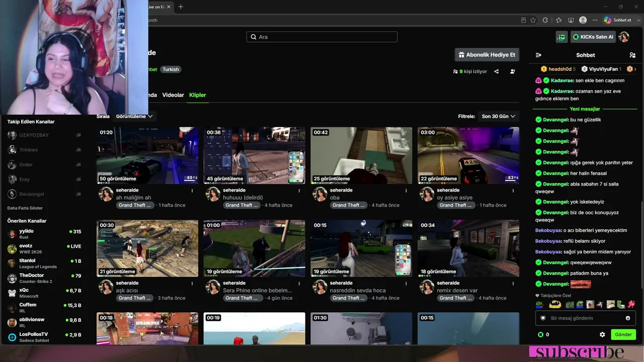Viewport: 644px width, 362px height.
Task: Toggle notifications for Devanngel channel
Action: pos(78,194)
